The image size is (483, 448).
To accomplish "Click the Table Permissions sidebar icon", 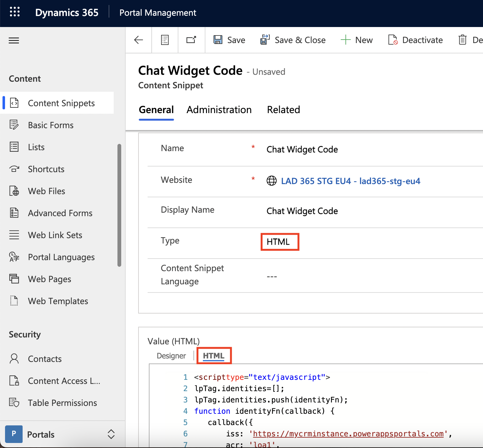I will [14, 402].
